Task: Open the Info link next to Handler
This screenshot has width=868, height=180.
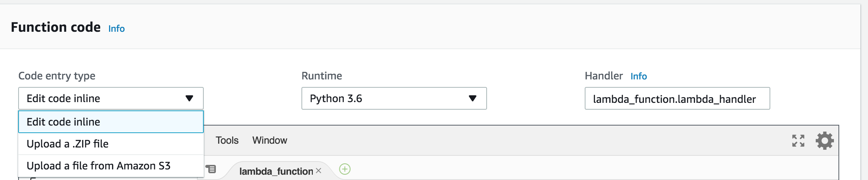Action: (x=639, y=76)
